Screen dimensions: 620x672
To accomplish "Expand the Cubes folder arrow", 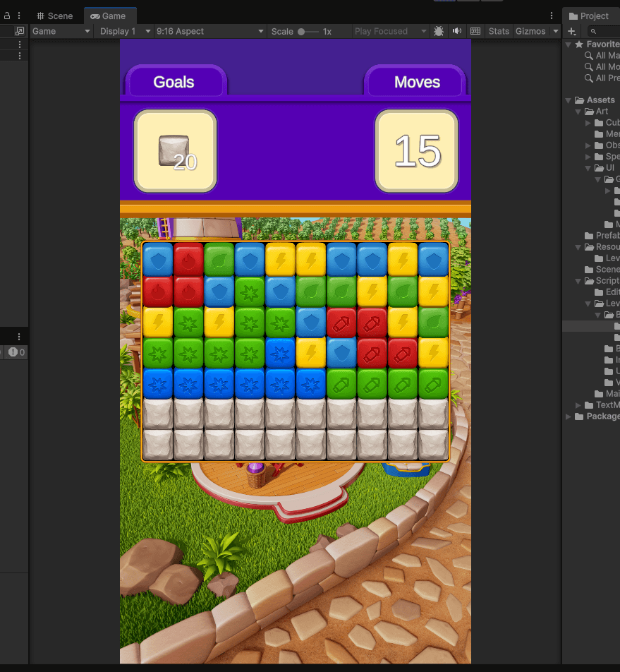I will [x=588, y=123].
